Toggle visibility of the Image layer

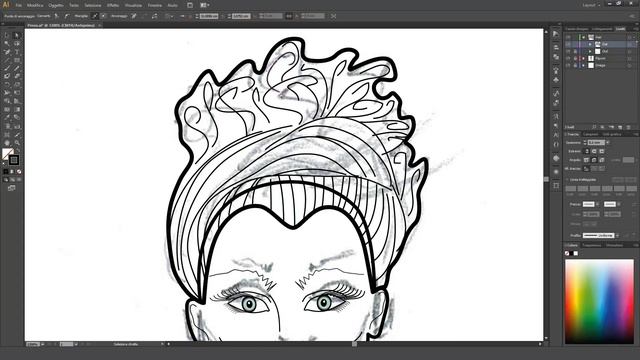(568, 65)
